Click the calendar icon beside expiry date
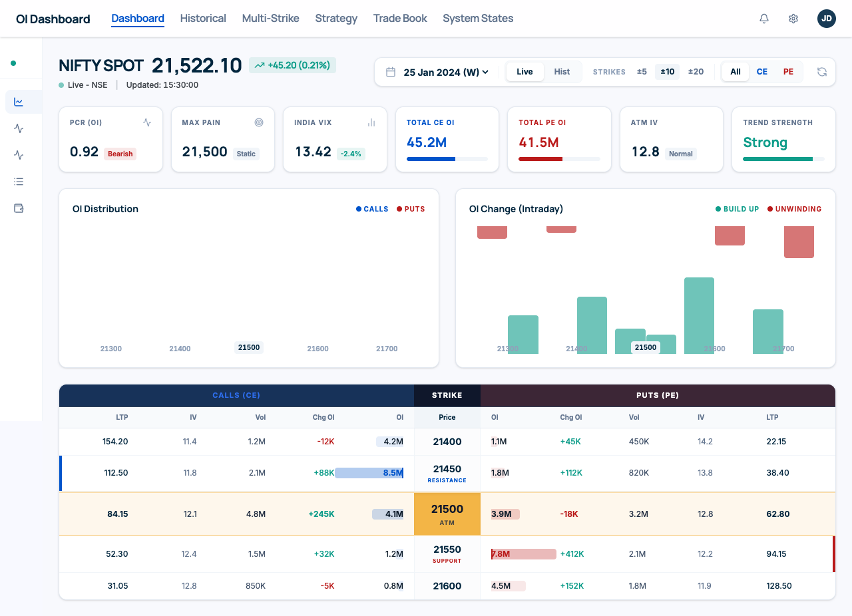 coord(391,72)
